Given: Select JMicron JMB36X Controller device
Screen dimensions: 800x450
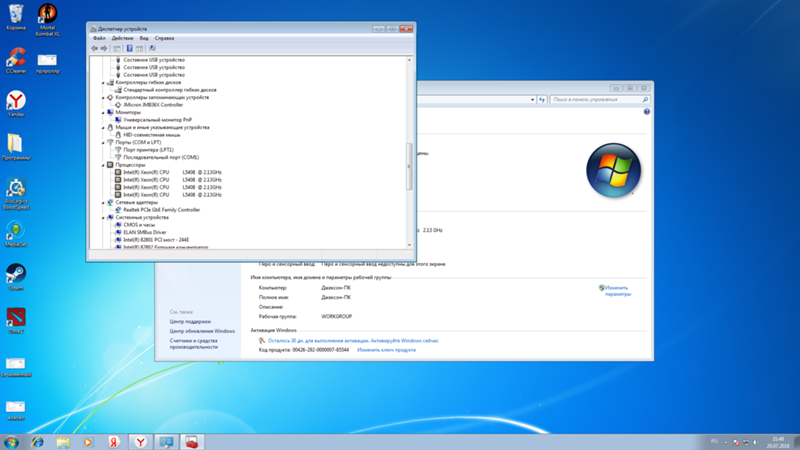Looking at the screenshot, I should coord(153,105).
